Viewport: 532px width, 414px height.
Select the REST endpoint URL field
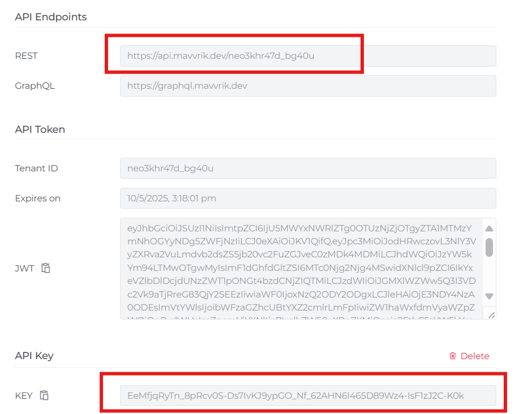point(307,56)
